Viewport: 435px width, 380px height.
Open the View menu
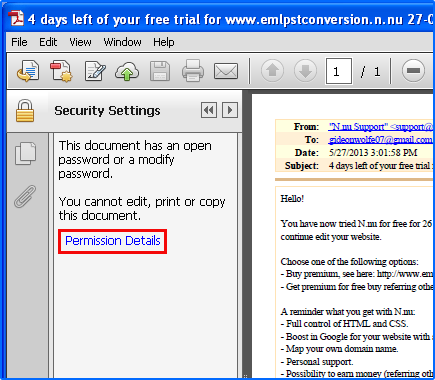tap(80, 42)
